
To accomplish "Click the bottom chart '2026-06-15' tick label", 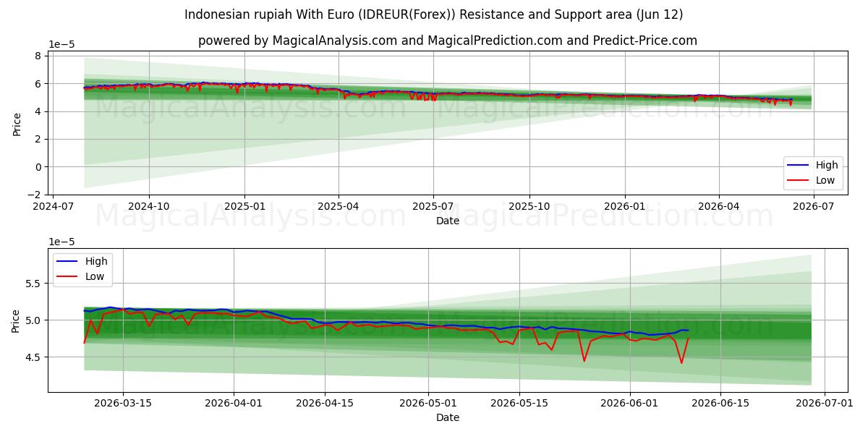I will pyautogui.click(x=721, y=404).
